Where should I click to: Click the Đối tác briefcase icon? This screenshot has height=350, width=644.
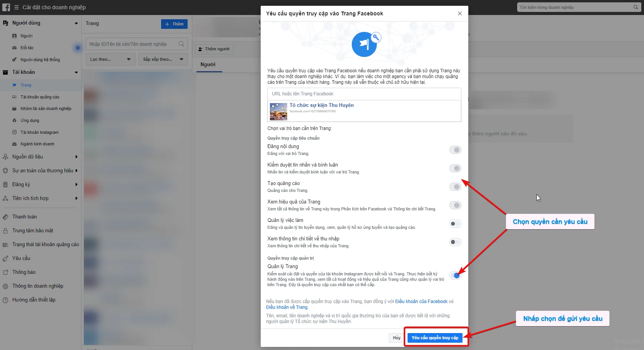pyautogui.click(x=15, y=48)
